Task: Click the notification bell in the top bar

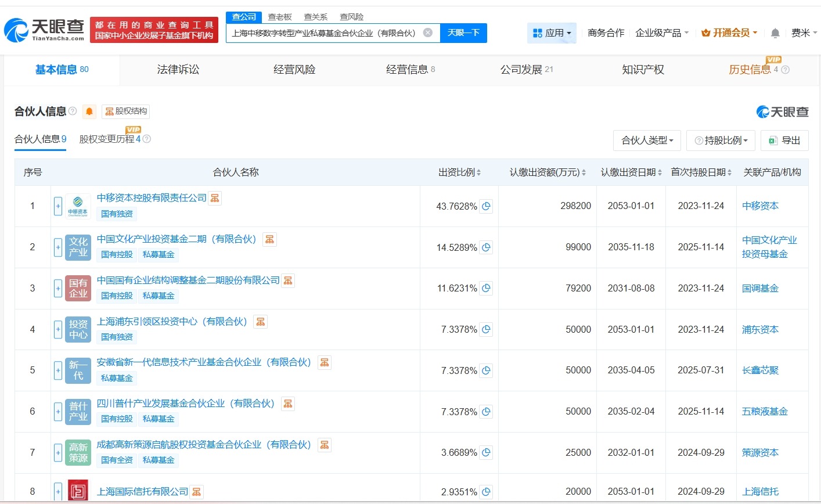Action: click(775, 33)
